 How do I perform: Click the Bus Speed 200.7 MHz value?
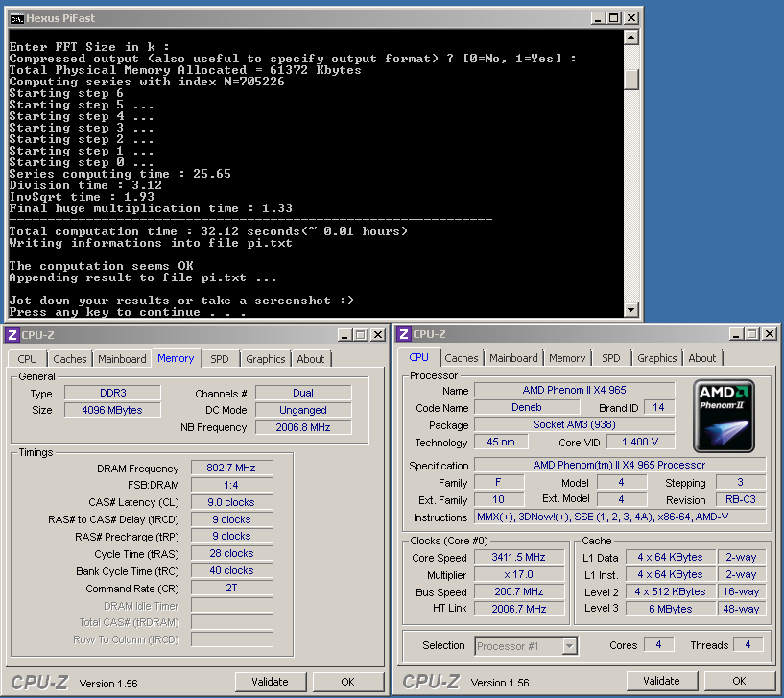click(518, 591)
